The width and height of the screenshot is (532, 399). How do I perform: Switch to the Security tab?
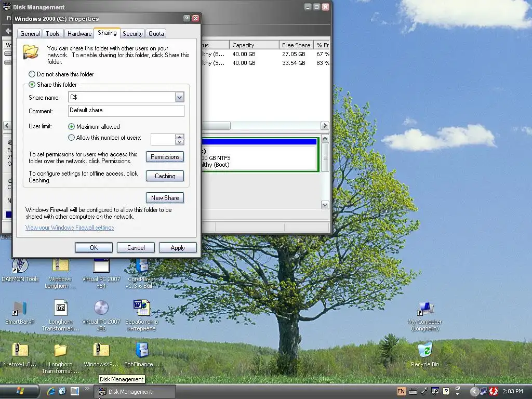coord(132,34)
